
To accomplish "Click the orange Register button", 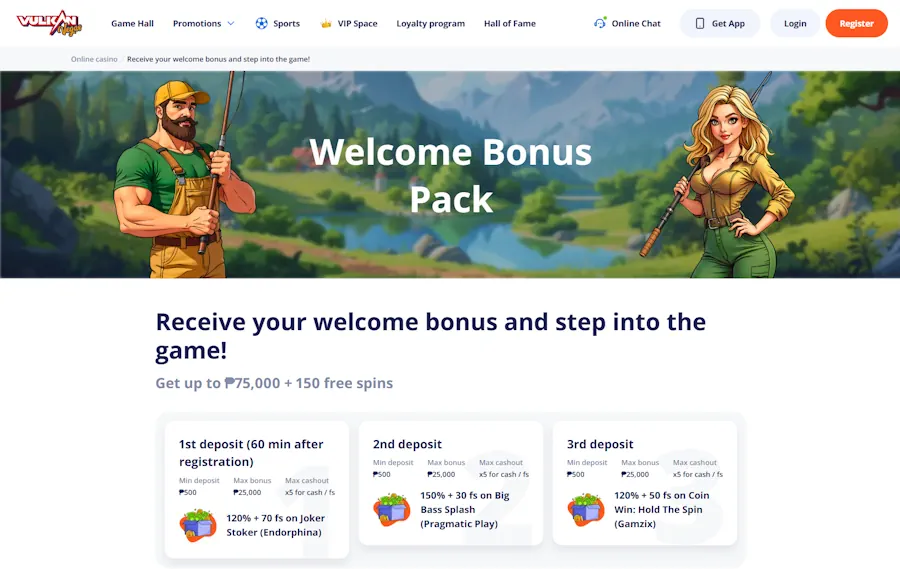I will click(856, 24).
